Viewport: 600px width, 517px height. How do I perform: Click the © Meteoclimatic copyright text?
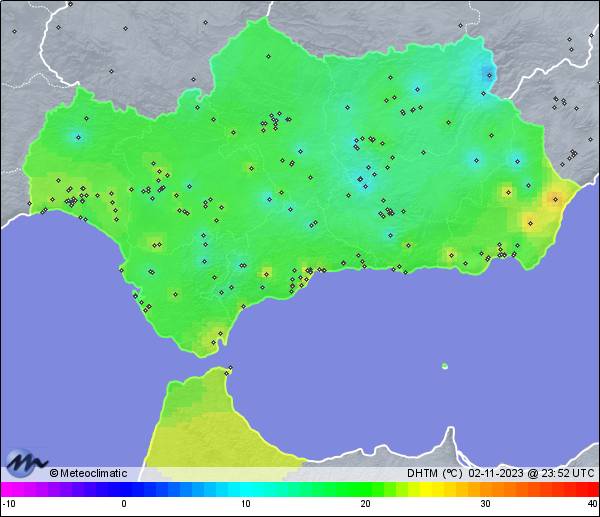[x=88, y=473]
